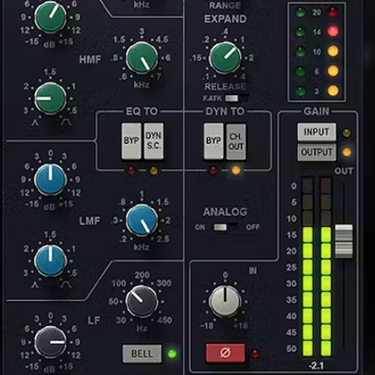Flip the ANALOG on/off switch

coord(225,227)
